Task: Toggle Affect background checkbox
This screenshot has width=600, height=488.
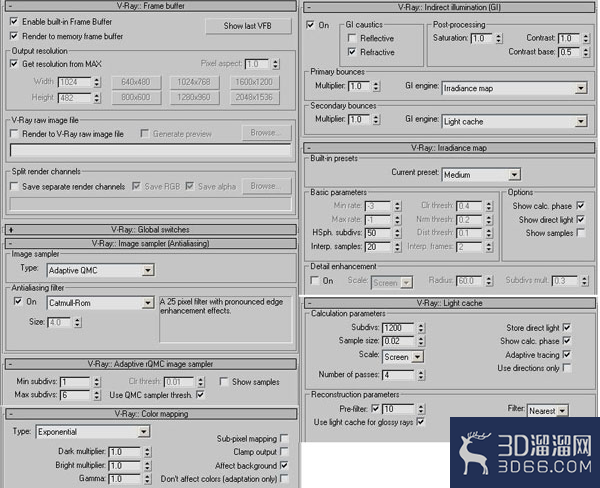Action: click(x=284, y=465)
